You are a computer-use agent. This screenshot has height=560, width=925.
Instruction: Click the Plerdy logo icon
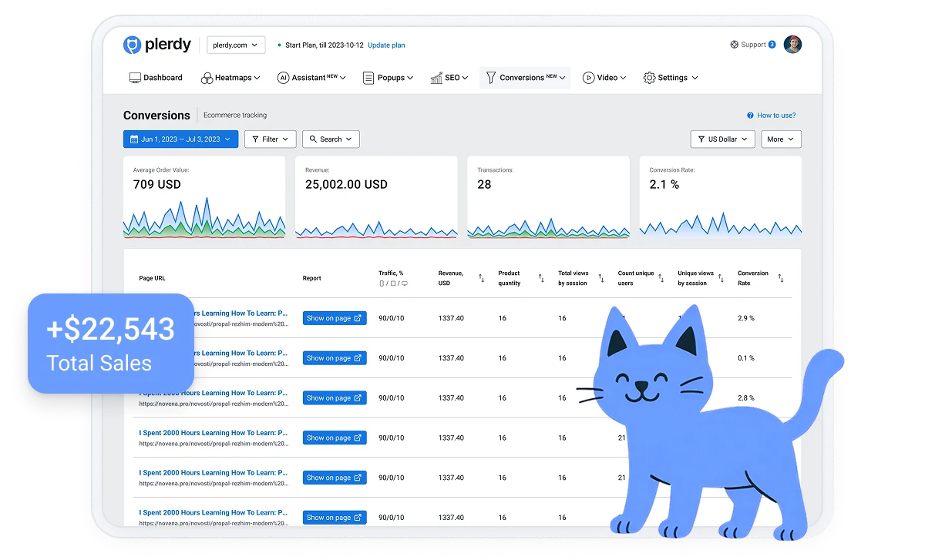point(132,45)
